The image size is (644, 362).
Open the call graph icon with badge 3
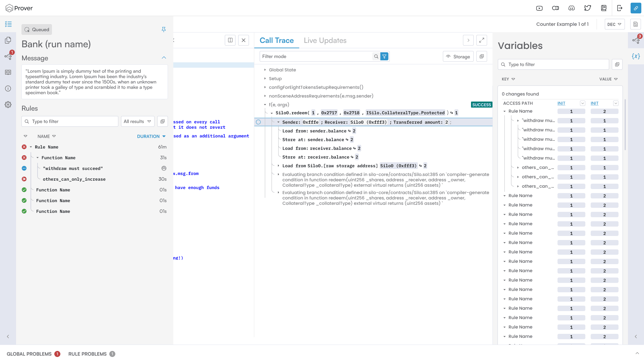636,40
